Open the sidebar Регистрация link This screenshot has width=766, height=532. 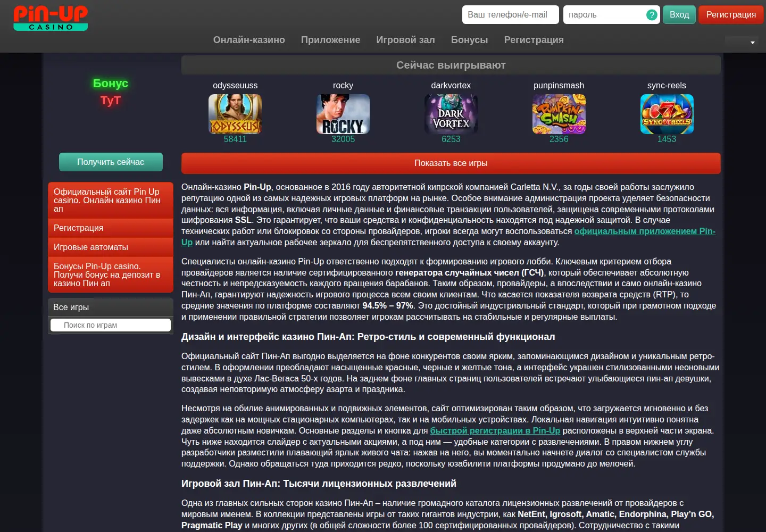click(111, 228)
